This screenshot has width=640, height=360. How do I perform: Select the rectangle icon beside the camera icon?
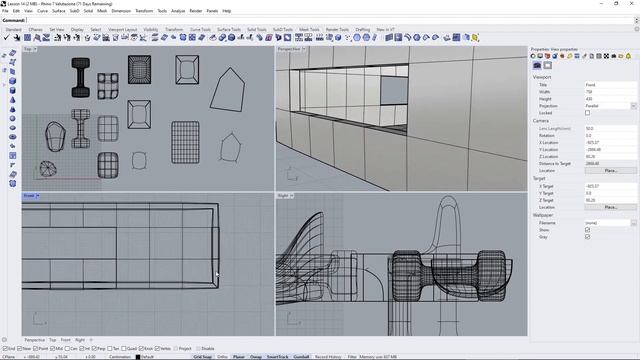pos(548,65)
